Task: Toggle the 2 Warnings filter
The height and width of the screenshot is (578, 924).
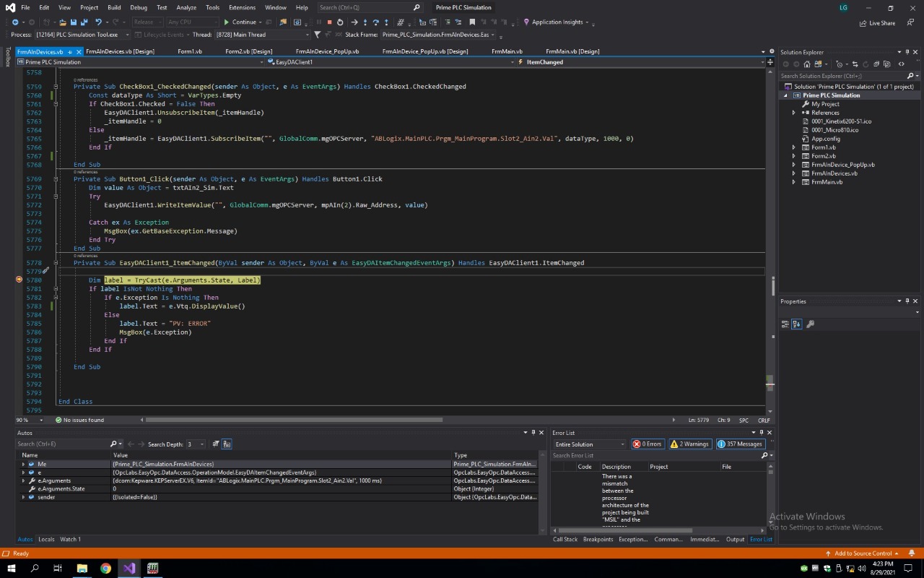Action: [x=689, y=444]
